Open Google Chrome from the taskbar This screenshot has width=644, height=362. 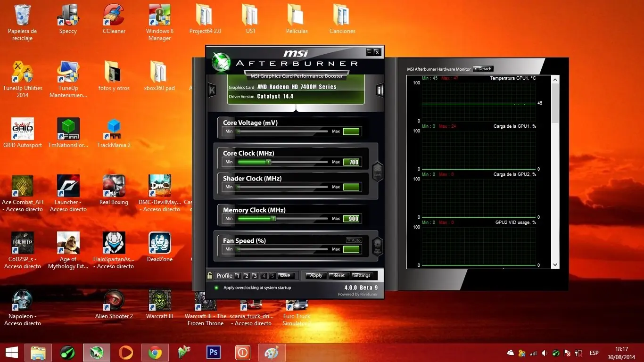point(155,353)
